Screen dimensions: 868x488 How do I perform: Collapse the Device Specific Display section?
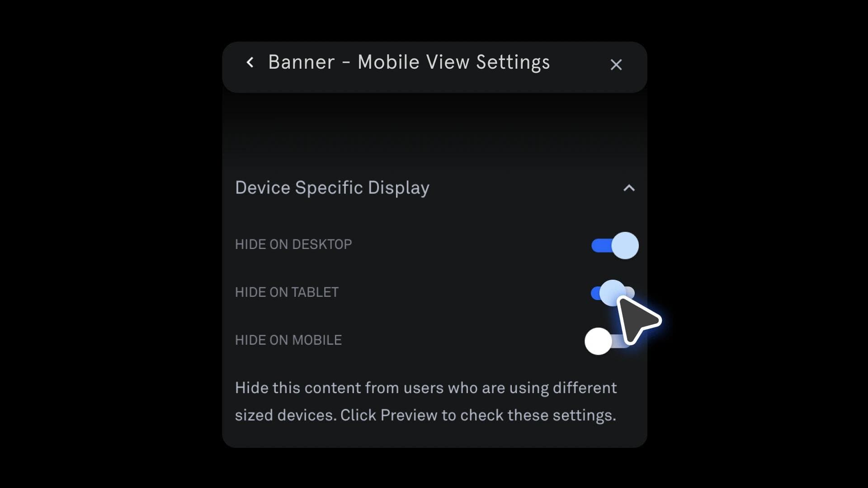(x=628, y=188)
